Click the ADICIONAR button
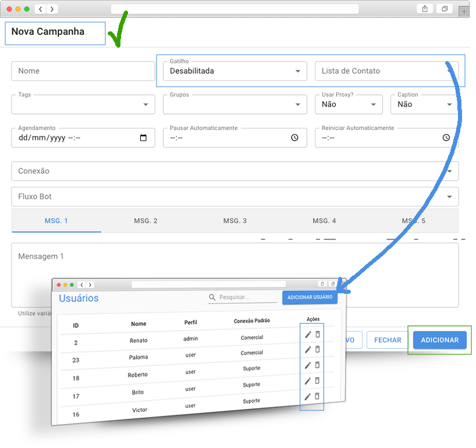This screenshot has width=476, height=448. [x=439, y=340]
